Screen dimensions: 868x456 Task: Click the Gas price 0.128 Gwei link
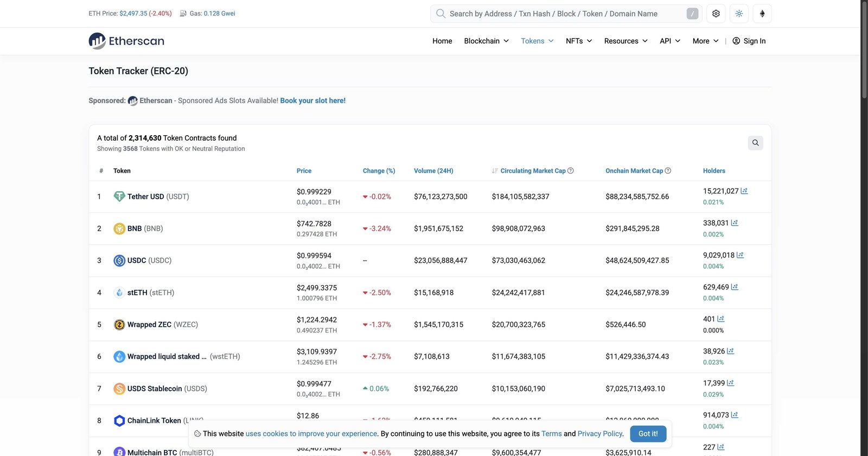pos(219,14)
